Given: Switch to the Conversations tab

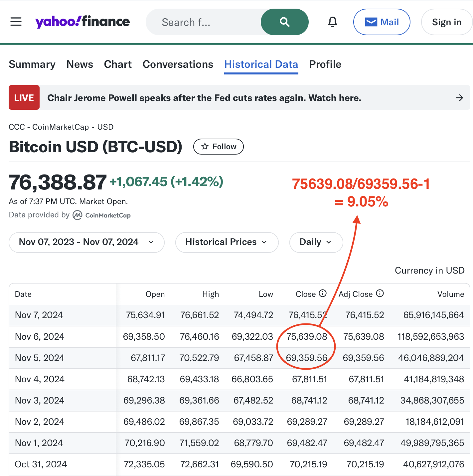Looking at the screenshot, I should pyautogui.click(x=178, y=64).
